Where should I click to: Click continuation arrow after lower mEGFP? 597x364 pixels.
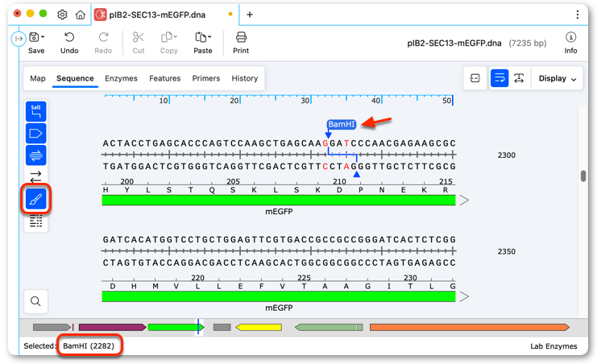click(x=464, y=296)
